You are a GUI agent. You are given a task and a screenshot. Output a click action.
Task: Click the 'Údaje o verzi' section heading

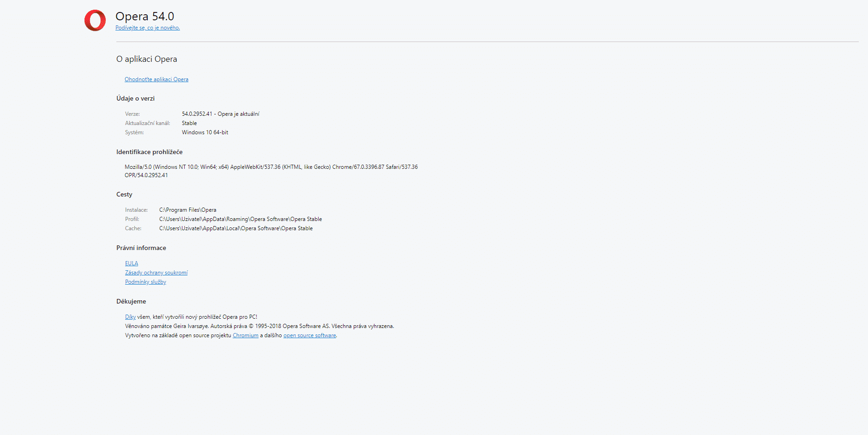click(x=135, y=98)
